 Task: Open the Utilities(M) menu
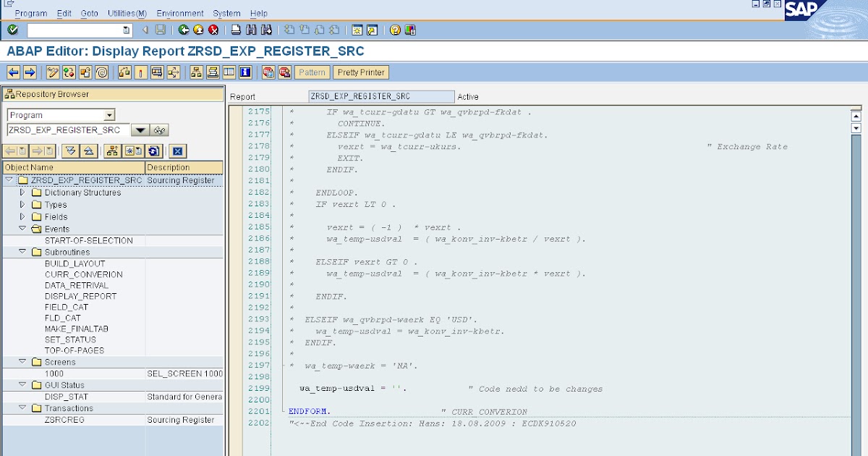[x=127, y=13]
